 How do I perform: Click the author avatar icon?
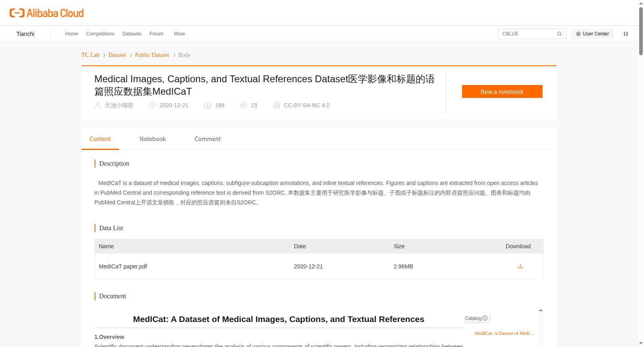pyautogui.click(x=97, y=105)
